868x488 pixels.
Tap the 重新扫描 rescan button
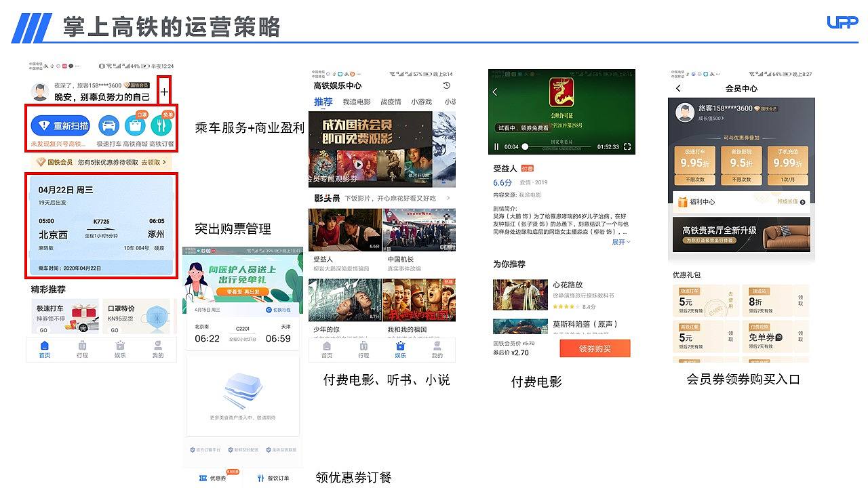tap(60, 125)
